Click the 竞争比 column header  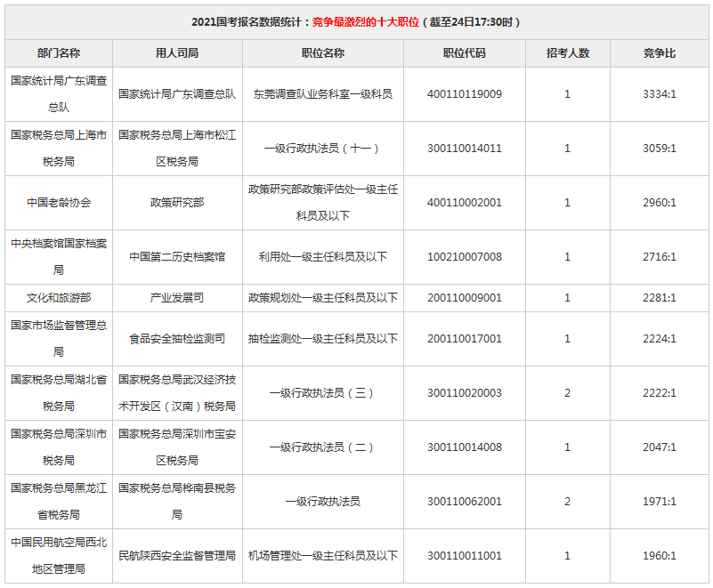[659, 53]
